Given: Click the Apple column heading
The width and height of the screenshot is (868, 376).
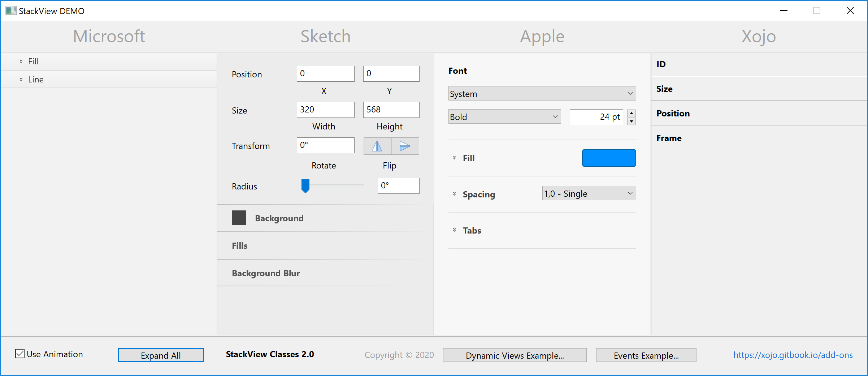Looking at the screenshot, I should coord(542,37).
